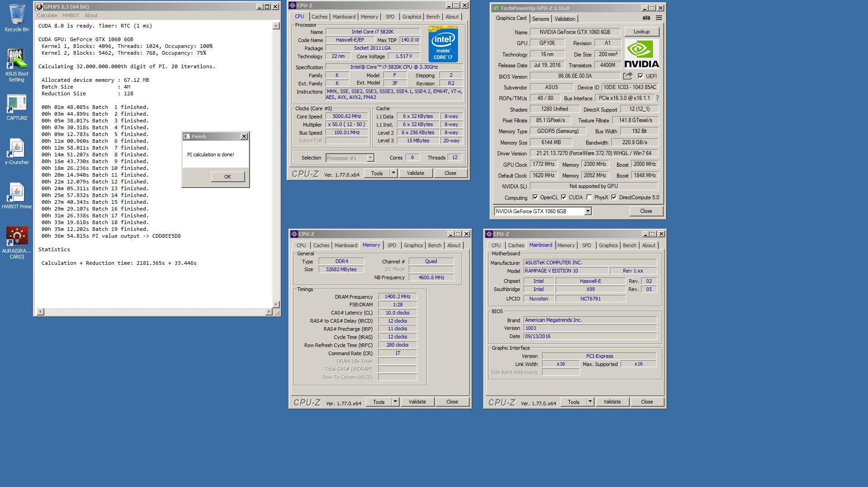
Task: Click GPUPI horizontal scrollbar right arrow
Action: click(269, 312)
